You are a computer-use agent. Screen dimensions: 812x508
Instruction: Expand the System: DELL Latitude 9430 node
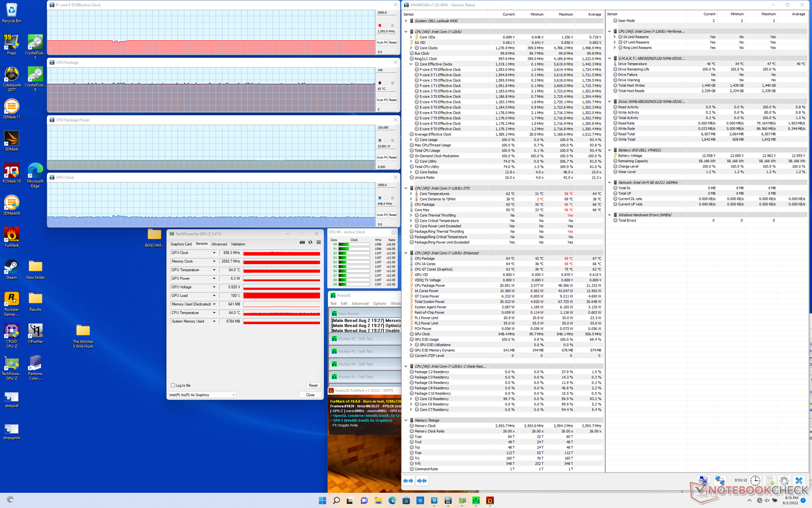406,21
